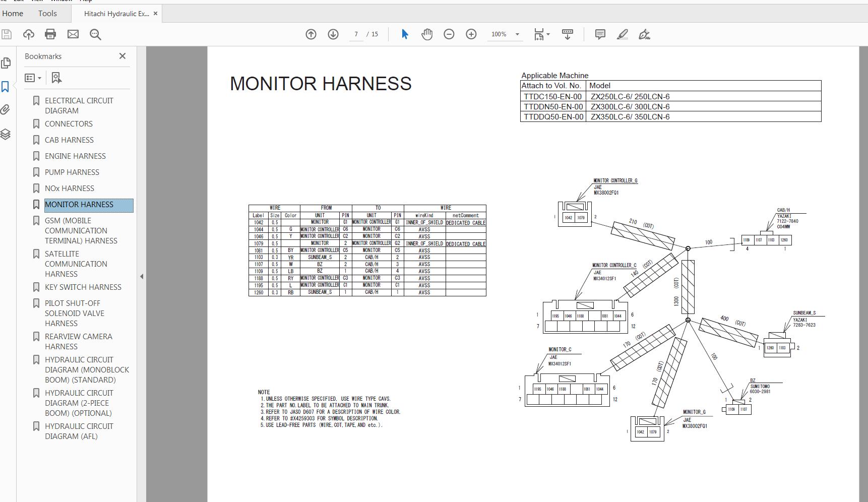This screenshot has height=502, width=868.
Task: Select the ENGINE HARNESS bookmark
Action: pyautogui.click(x=75, y=156)
